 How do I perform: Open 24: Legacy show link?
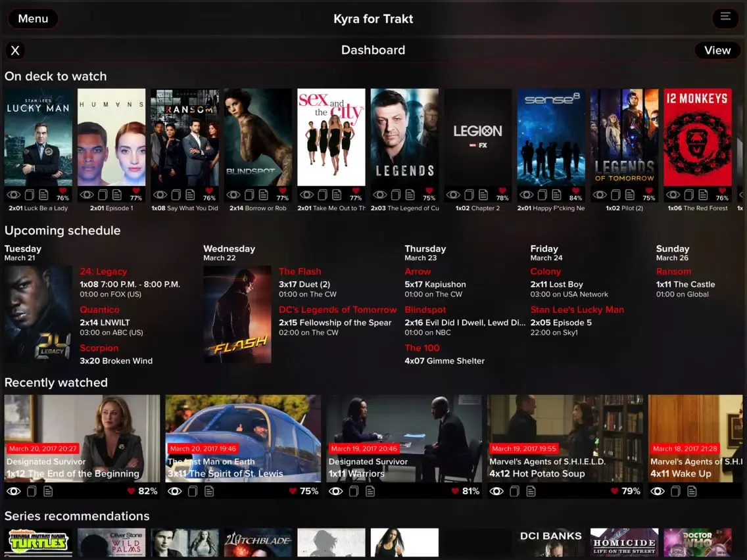pos(103,271)
